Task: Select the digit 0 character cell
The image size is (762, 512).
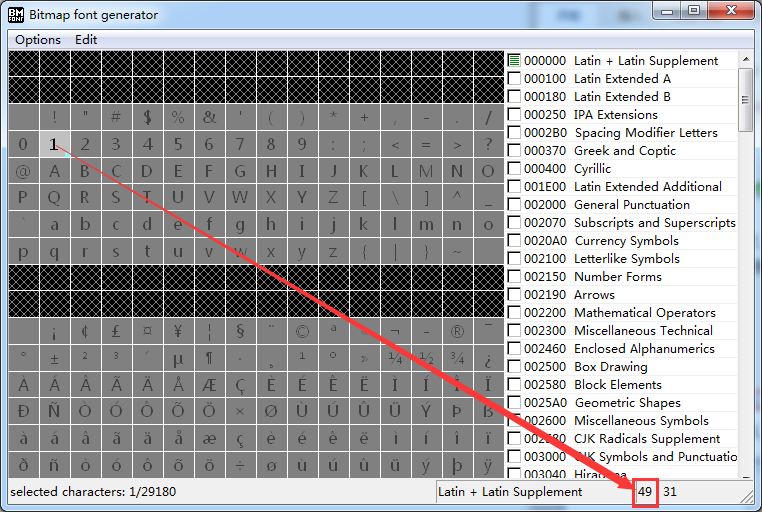Action: (x=23, y=144)
